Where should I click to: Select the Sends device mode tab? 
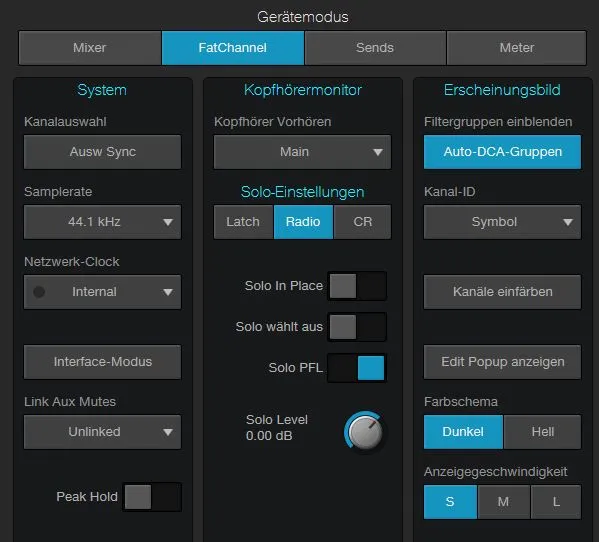[375, 48]
